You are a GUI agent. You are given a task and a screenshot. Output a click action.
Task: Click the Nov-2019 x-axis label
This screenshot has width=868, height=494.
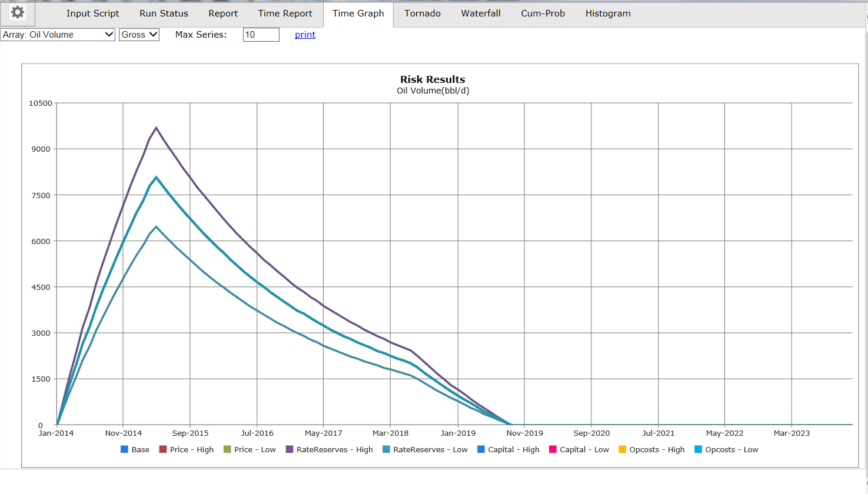click(525, 433)
